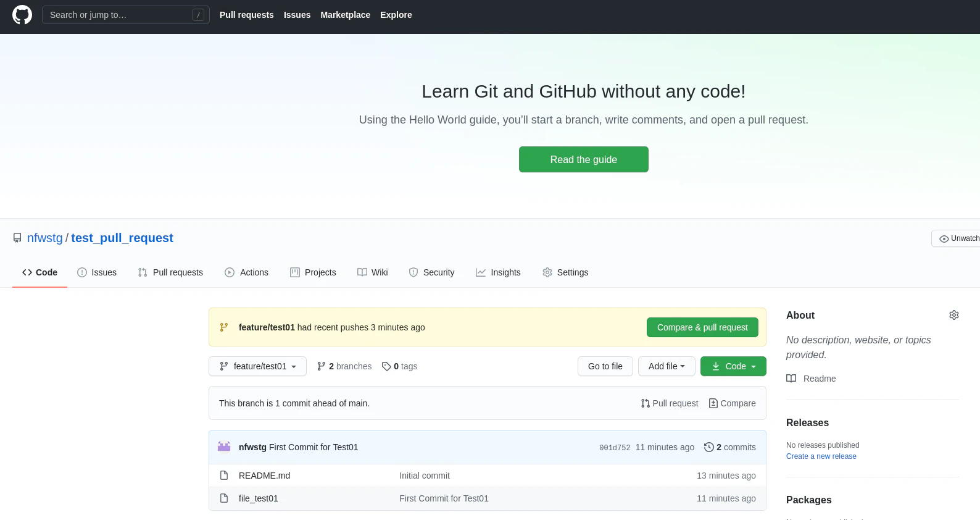
Task: Click the pull request icon in branch status bar
Action: [x=646, y=403]
